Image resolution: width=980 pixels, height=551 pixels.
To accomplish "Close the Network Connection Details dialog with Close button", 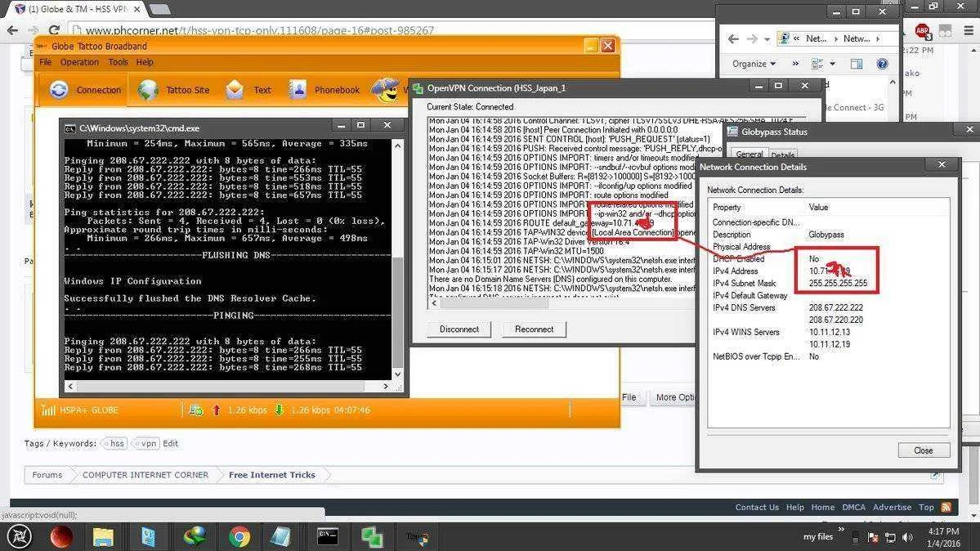I will point(923,450).
